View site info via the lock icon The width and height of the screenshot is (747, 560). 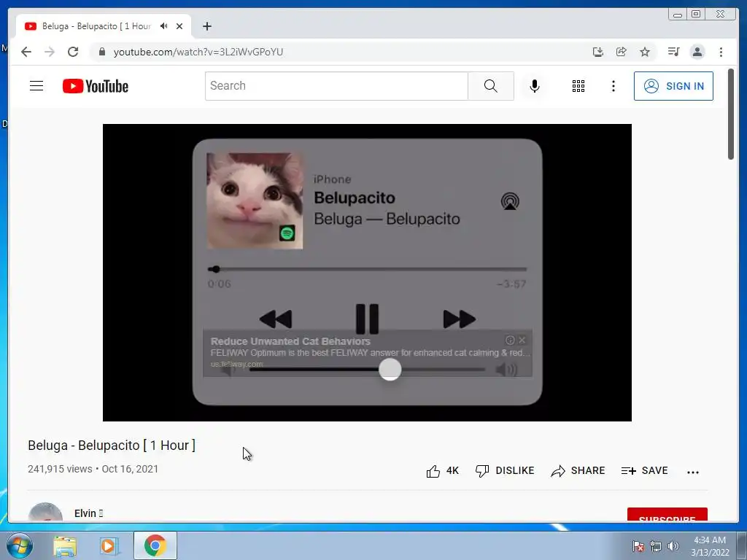101,52
